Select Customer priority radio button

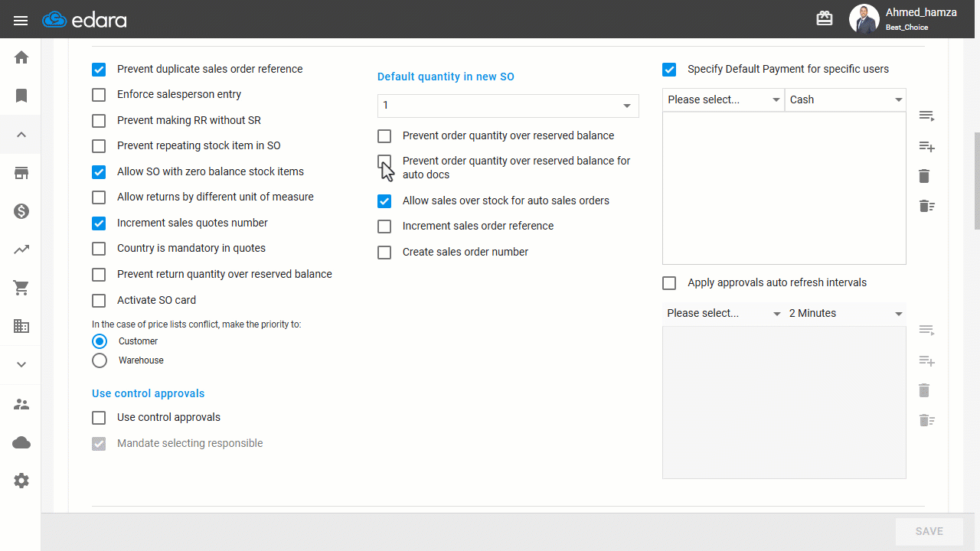100,341
